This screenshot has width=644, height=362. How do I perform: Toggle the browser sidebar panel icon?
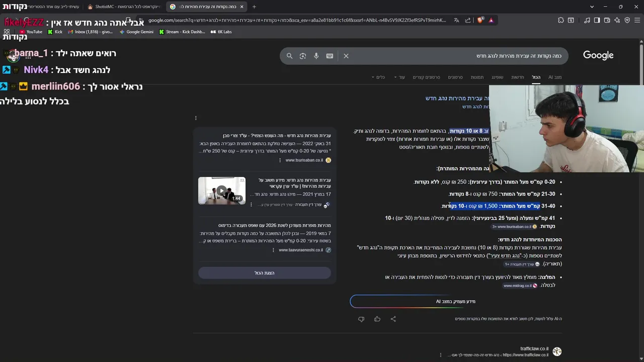[597, 20]
